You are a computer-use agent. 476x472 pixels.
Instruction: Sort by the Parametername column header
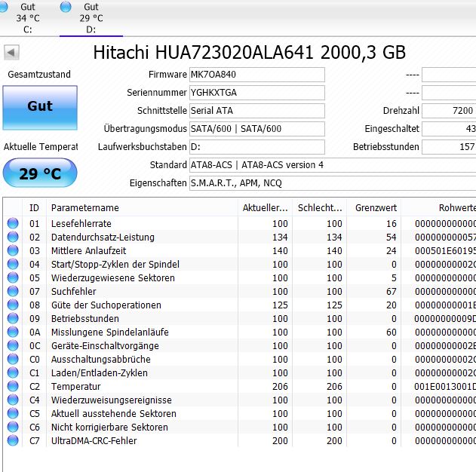[142, 208]
